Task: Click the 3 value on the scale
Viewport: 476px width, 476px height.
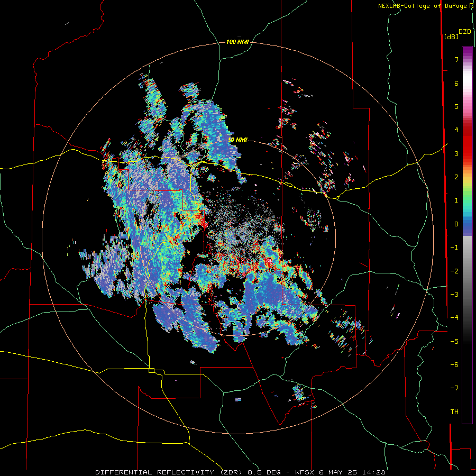Action: point(456,153)
